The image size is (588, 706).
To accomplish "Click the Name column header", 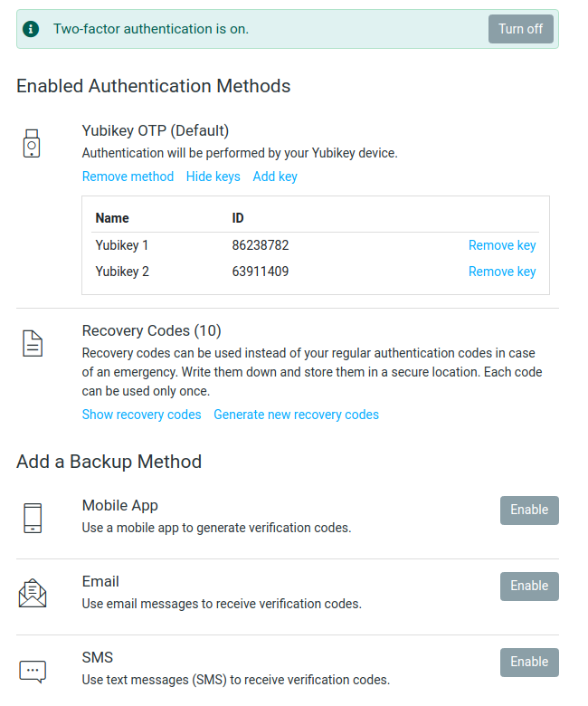I will pyautogui.click(x=112, y=218).
